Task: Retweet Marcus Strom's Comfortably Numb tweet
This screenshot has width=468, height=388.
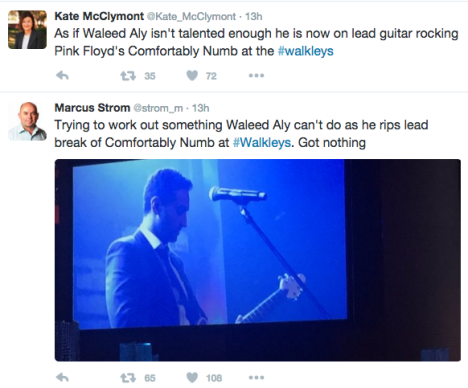Action: click(128, 378)
